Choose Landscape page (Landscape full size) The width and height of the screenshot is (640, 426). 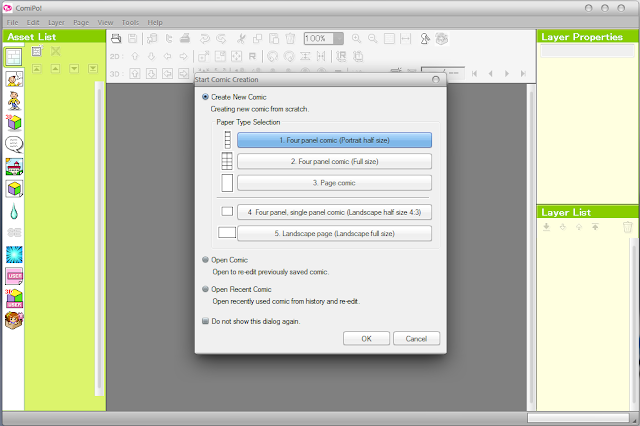click(334, 233)
